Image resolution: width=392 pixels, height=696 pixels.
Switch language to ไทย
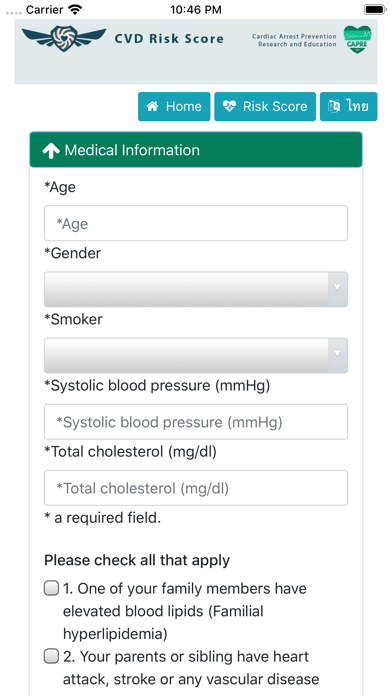(x=348, y=107)
